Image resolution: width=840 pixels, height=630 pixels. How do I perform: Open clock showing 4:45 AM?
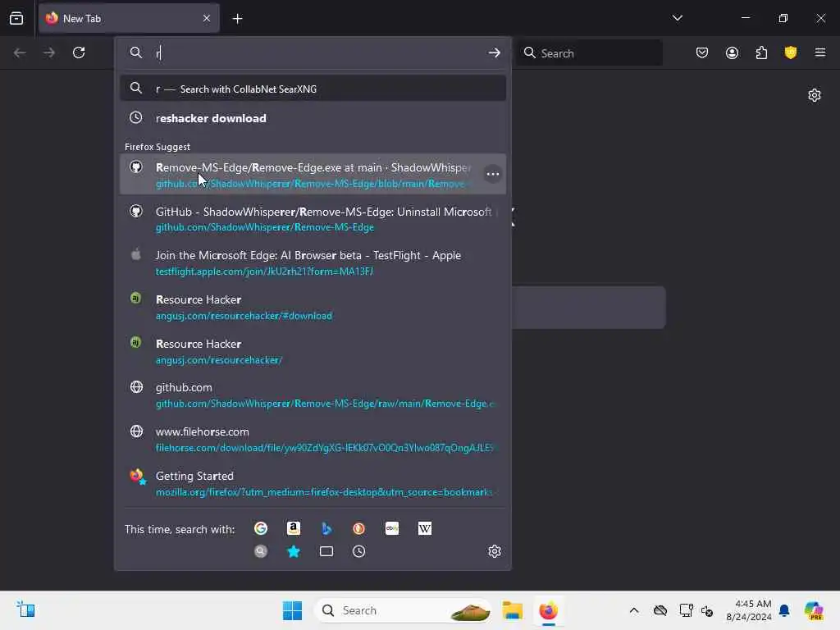tap(749, 610)
